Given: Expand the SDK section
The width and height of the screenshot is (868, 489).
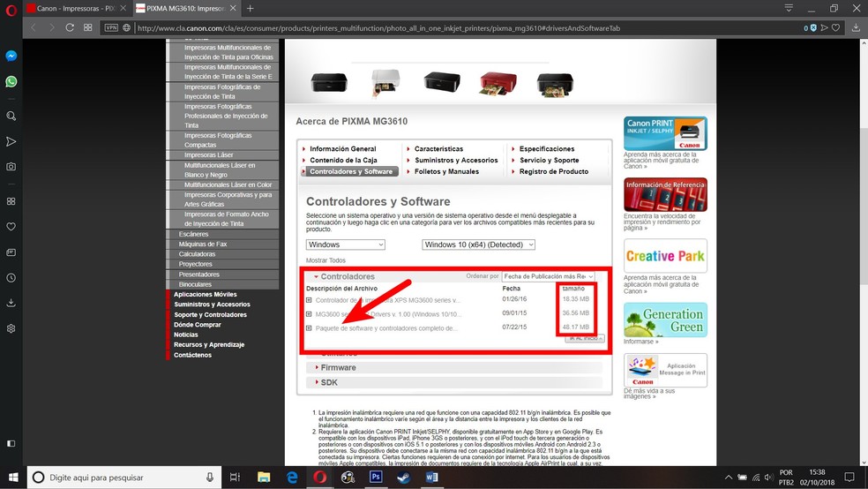Looking at the screenshot, I should click(x=326, y=383).
